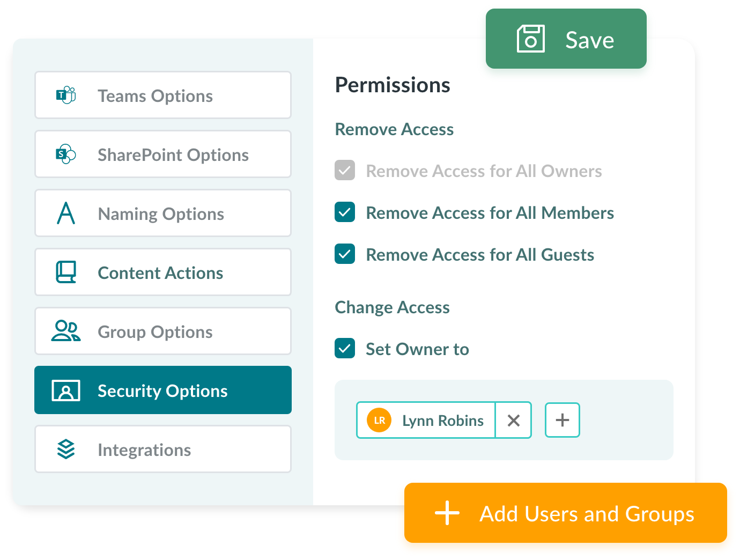Click the Integrations stacked layers icon
Screen dimensions: 740x560
click(66, 450)
